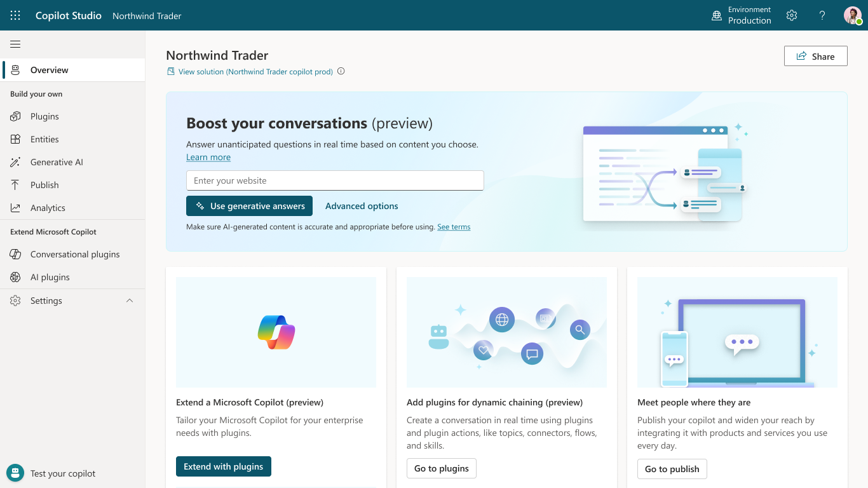Select AI plugins under Extend Microsoft Copilot
This screenshot has width=868, height=488.
[49, 276]
